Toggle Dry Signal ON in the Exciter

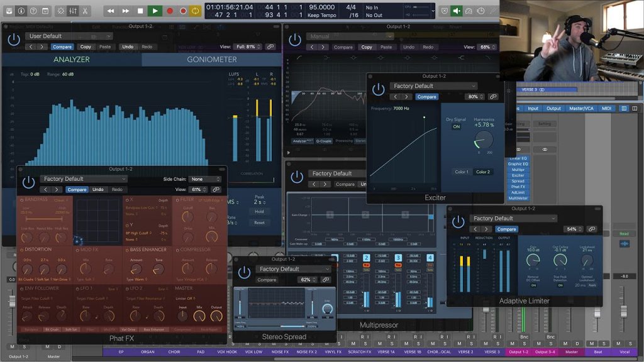(455, 124)
